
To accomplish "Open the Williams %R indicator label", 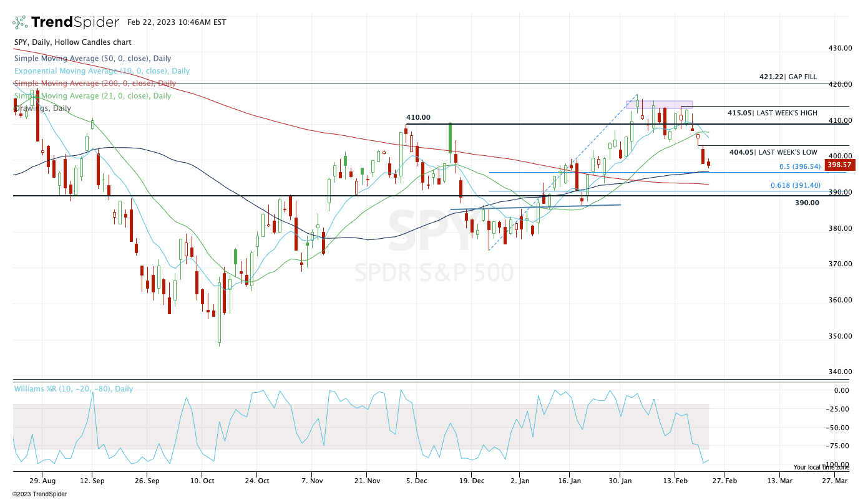I will [x=74, y=389].
